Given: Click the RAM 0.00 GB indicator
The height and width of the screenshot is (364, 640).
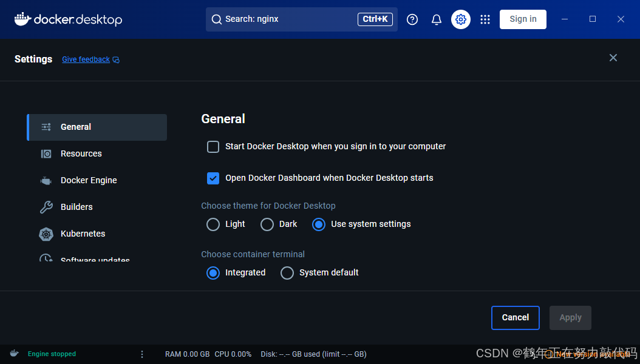Looking at the screenshot, I should [188, 354].
